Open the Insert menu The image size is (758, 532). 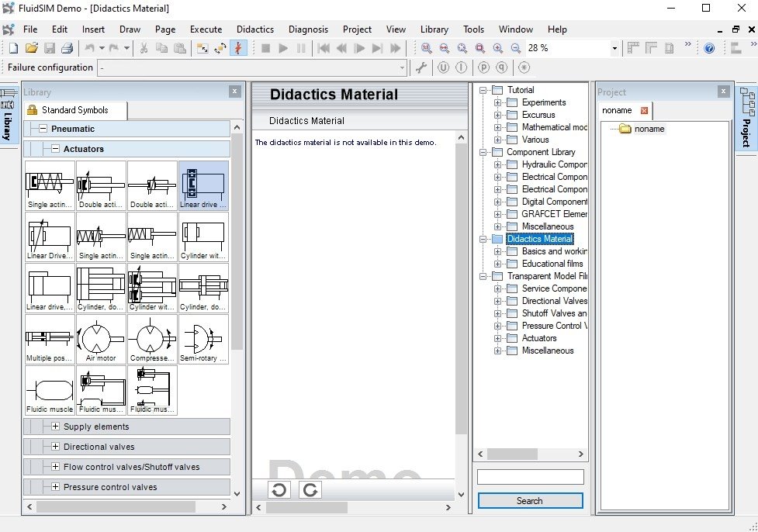click(x=93, y=29)
